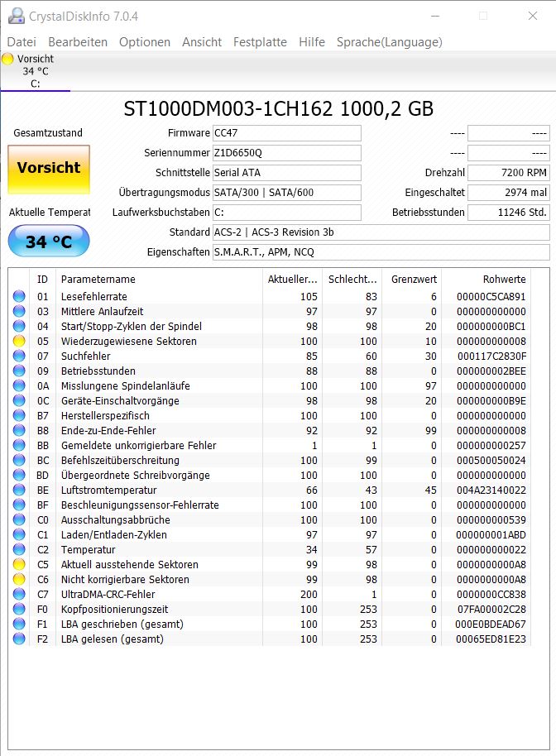Click the Eigenschaften field S.M.A.R.T., APM, NCQ
Image resolution: width=556 pixels, height=756 pixels.
pyautogui.click(x=381, y=251)
